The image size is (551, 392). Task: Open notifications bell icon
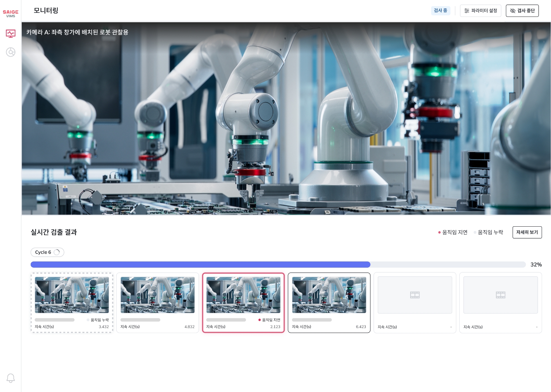(10, 378)
